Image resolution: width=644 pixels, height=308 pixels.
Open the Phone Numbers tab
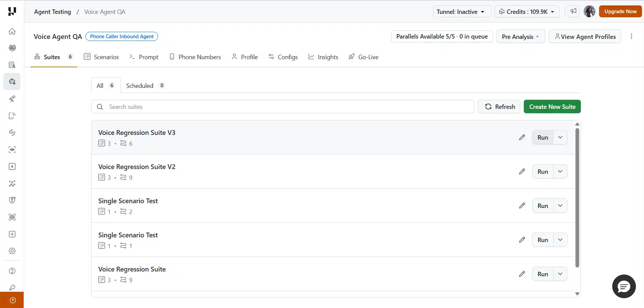coord(195,57)
